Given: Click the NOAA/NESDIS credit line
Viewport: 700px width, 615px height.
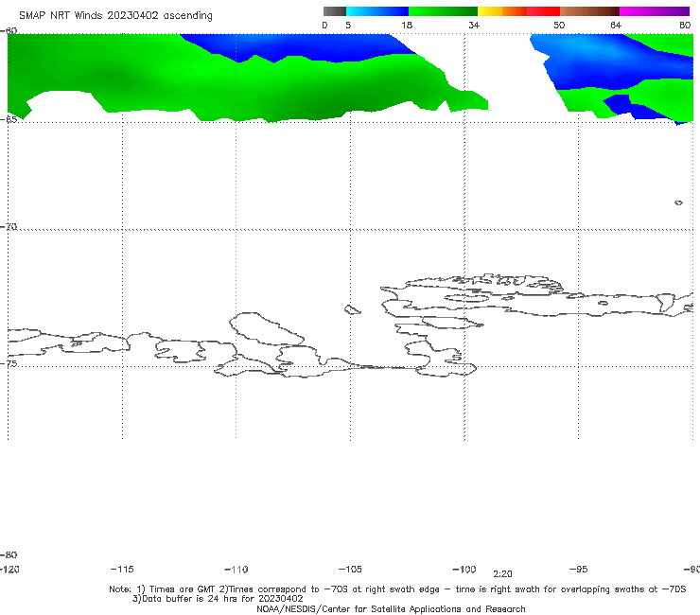Looking at the screenshot, I should click(391, 609).
